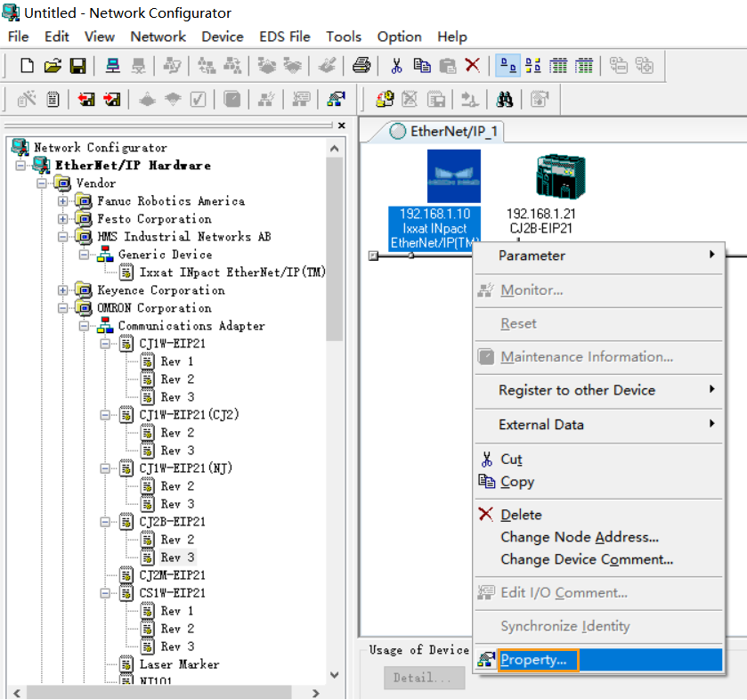The image size is (747, 700).
Task: Open an existing configuration via toolbar icon
Action: [x=52, y=65]
